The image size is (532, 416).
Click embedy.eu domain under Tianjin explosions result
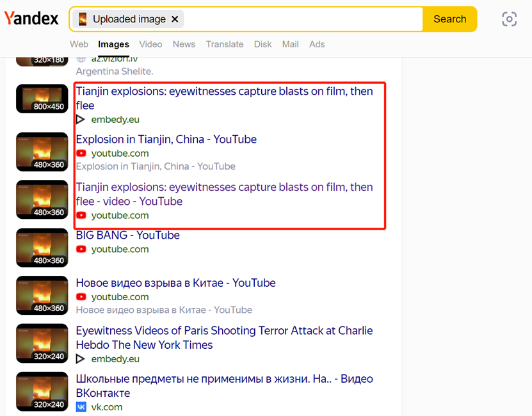(x=115, y=120)
